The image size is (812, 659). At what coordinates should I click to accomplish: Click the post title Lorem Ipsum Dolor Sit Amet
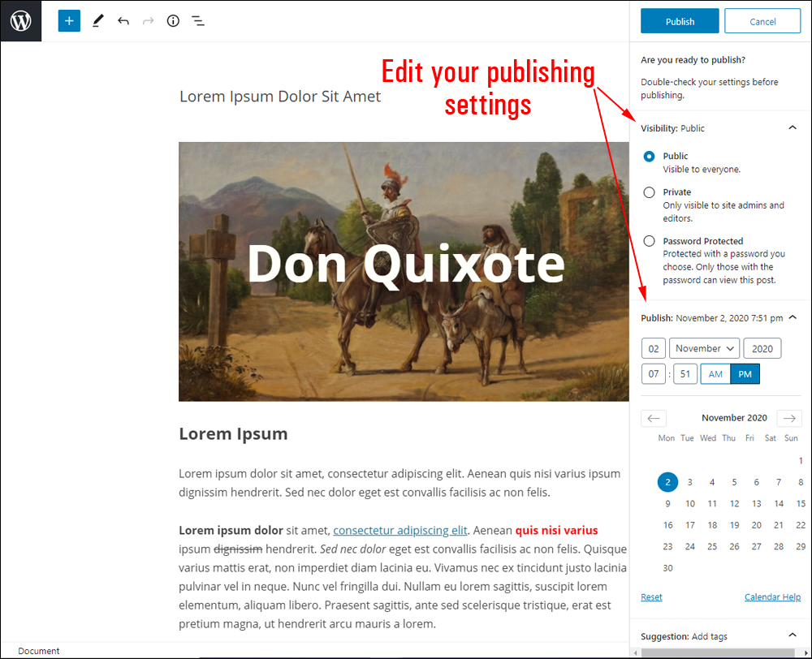tap(280, 97)
